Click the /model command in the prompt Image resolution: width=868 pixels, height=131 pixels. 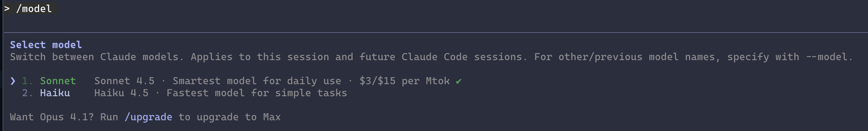34,9
